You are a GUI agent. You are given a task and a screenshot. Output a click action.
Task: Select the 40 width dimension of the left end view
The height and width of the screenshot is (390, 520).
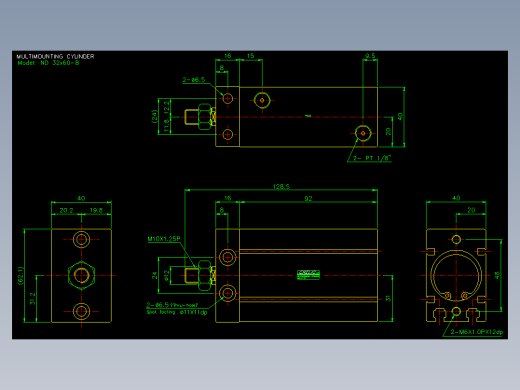(81, 198)
